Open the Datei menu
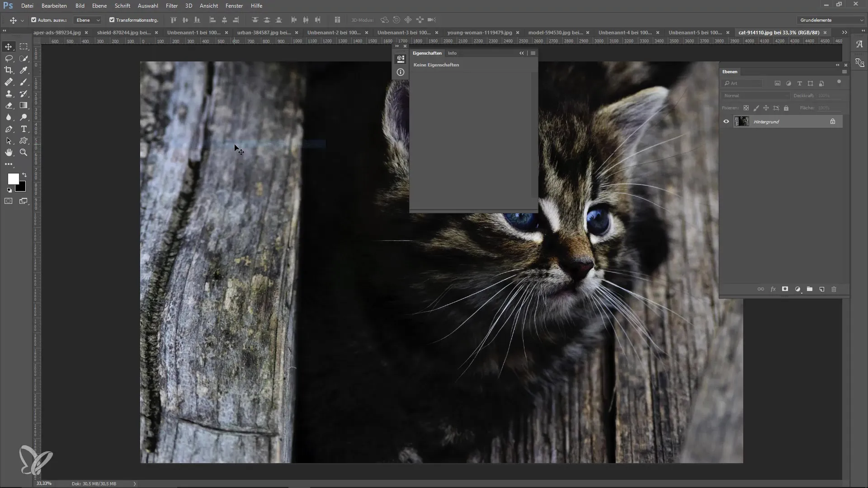This screenshot has height=488, width=868. click(27, 6)
